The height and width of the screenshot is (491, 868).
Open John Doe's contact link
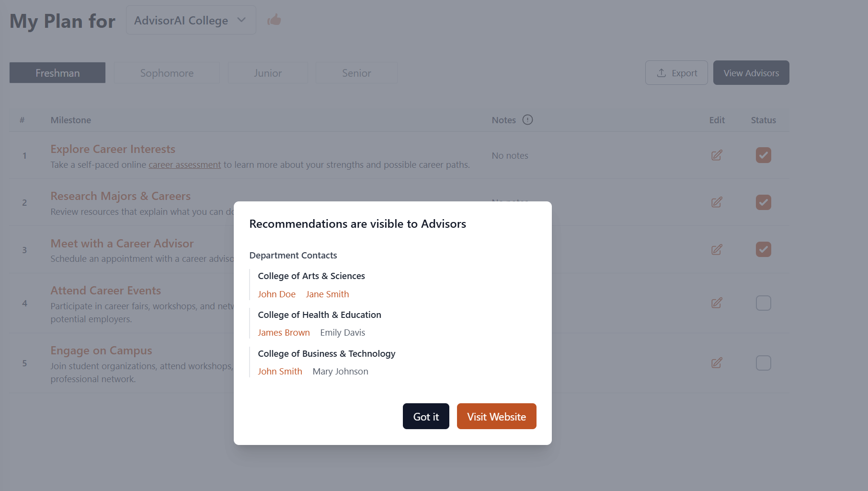(276, 294)
